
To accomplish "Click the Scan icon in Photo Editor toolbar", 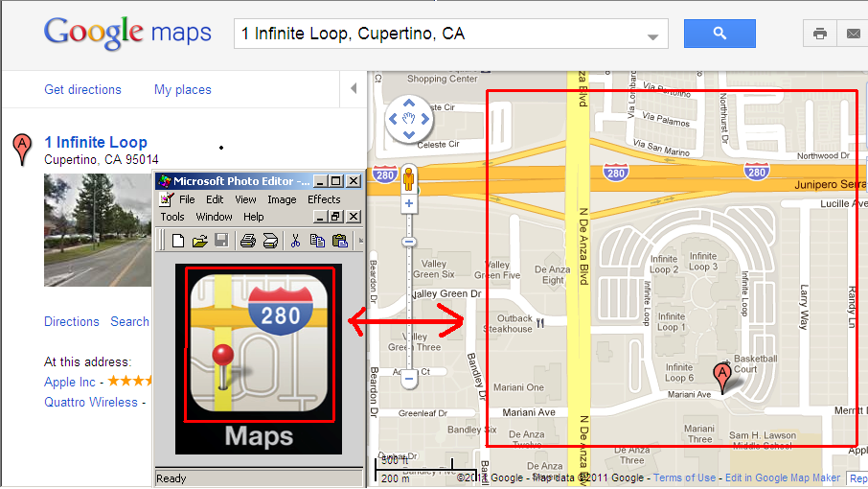I will pyautogui.click(x=270, y=241).
